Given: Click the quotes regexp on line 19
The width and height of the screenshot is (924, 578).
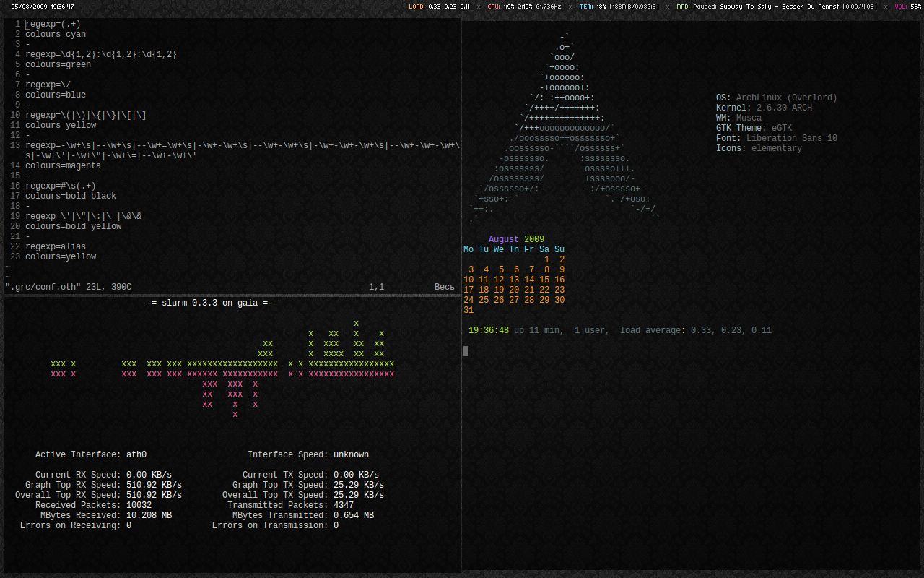Looking at the screenshot, I should click(x=83, y=216).
